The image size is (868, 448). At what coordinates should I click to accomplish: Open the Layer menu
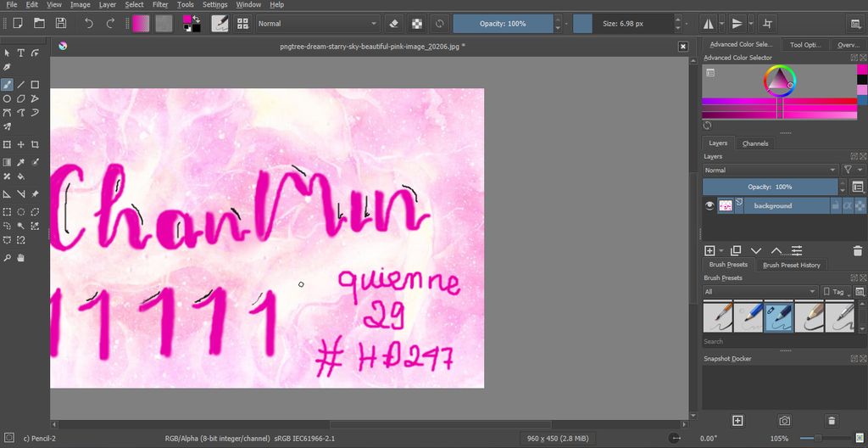click(108, 4)
